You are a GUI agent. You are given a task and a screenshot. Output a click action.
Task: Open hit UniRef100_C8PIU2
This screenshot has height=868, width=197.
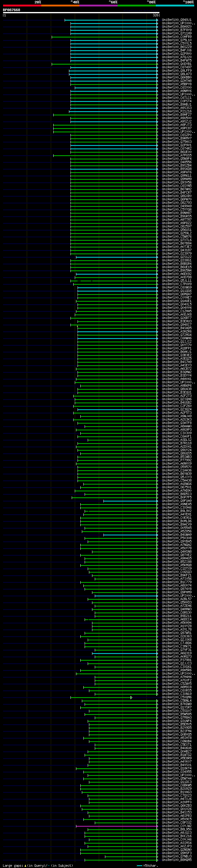coord(177,822)
